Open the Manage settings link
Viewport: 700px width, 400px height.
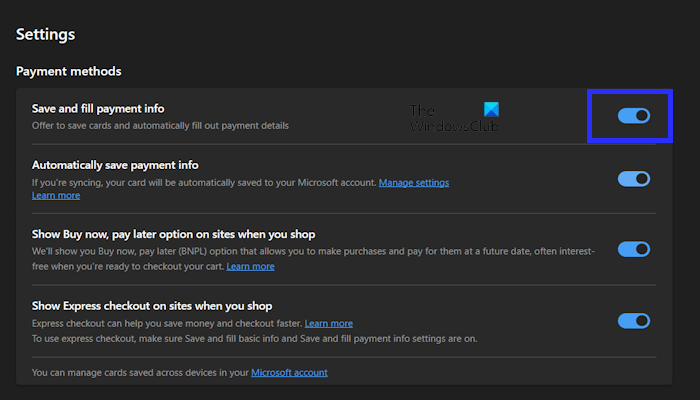click(x=413, y=183)
